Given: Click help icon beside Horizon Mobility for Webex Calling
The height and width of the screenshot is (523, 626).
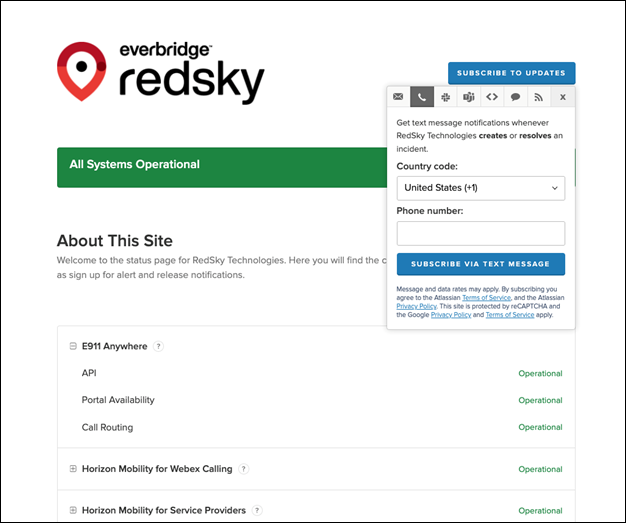Looking at the screenshot, I should (x=244, y=469).
